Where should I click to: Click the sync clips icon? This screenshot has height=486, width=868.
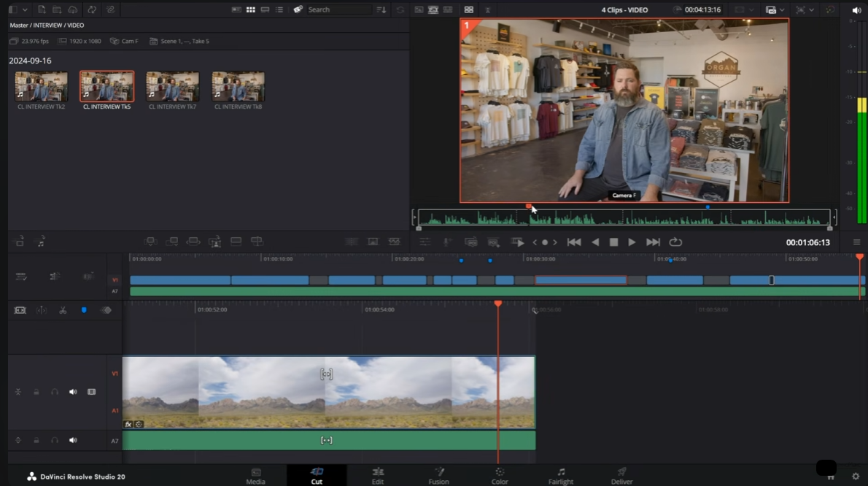coord(92,9)
